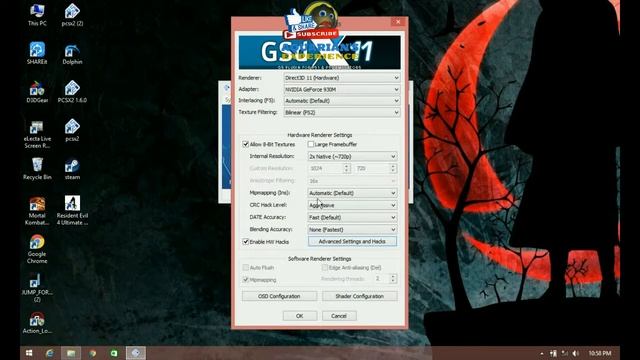Confirm settings with OK button
This screenshot has width=640, height=360.
pos(300,316)
